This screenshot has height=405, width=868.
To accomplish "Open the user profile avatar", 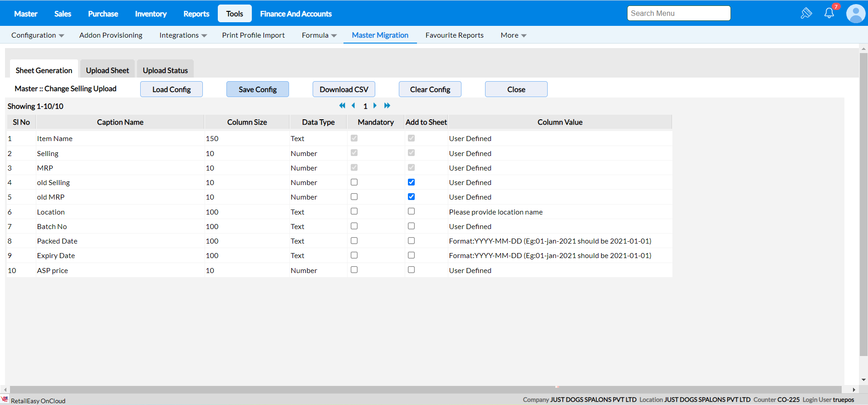I will [855, 14].
